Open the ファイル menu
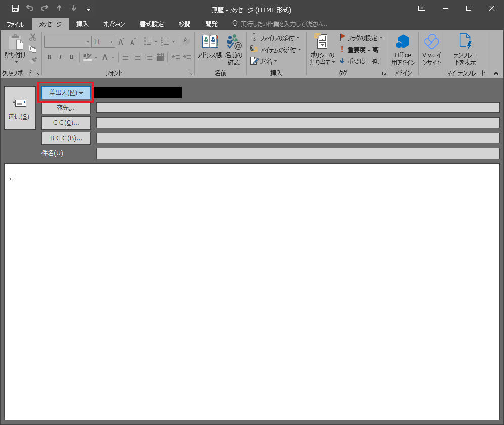 (15, 24)
